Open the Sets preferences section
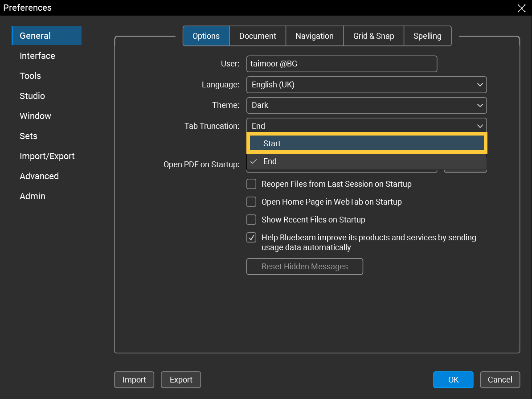Screen dimensions: 532x399 [x=28, y=136]
